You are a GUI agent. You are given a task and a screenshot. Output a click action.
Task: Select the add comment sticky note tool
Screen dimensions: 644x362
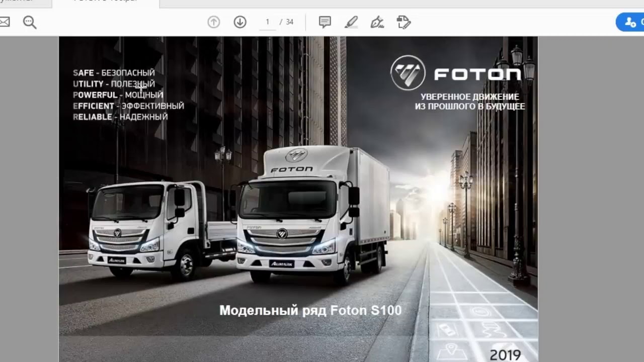[x=325, y=22]
